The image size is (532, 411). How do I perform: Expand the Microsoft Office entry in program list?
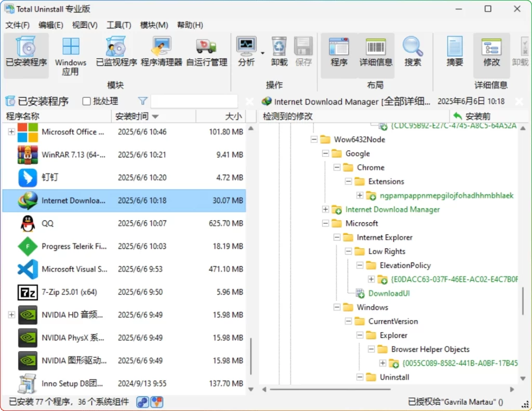10,132
